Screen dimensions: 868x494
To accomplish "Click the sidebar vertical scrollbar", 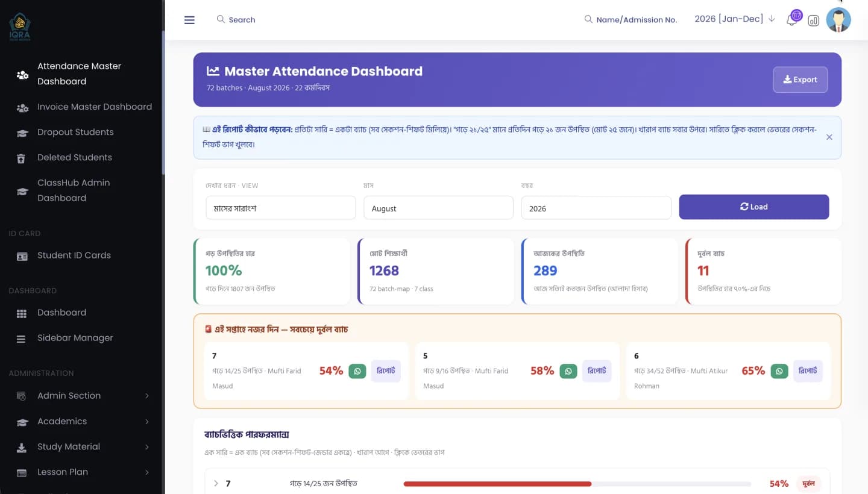I will tap(163, 102).
